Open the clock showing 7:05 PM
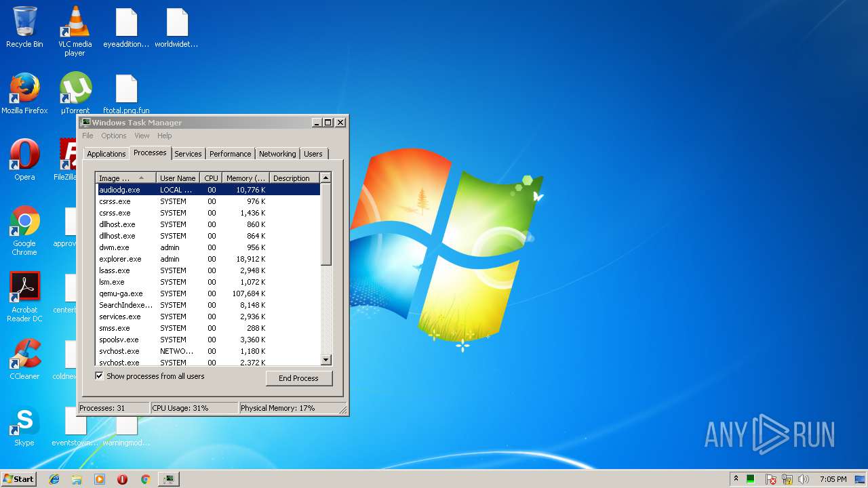Screen dimensions: 868x488 click(x=833, y=479)
